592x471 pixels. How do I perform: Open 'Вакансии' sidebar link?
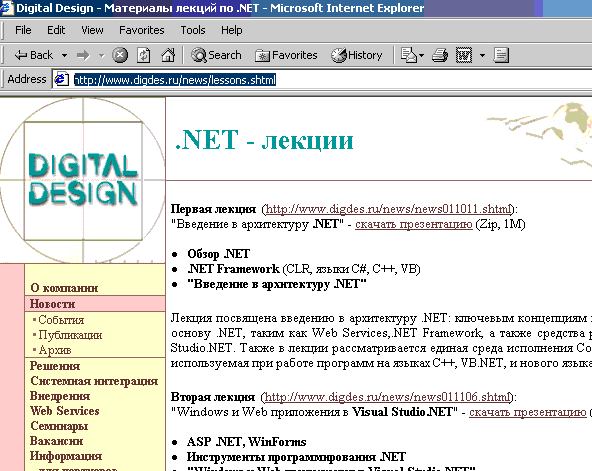56,441
